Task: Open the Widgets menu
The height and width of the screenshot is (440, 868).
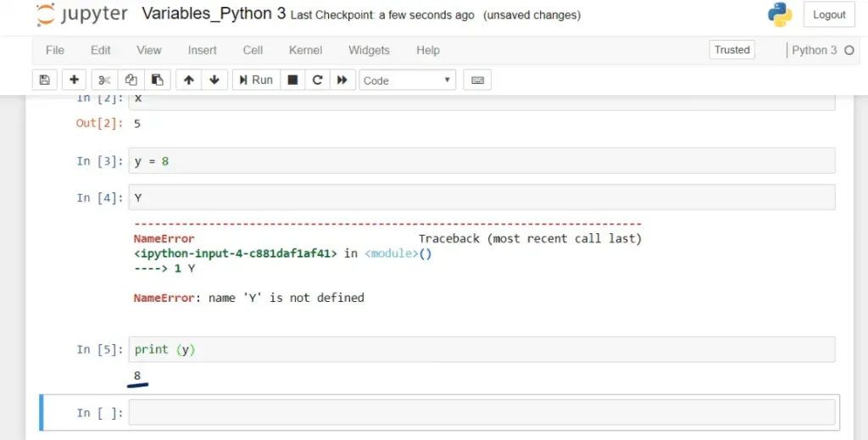Action: tap(369, 50)
